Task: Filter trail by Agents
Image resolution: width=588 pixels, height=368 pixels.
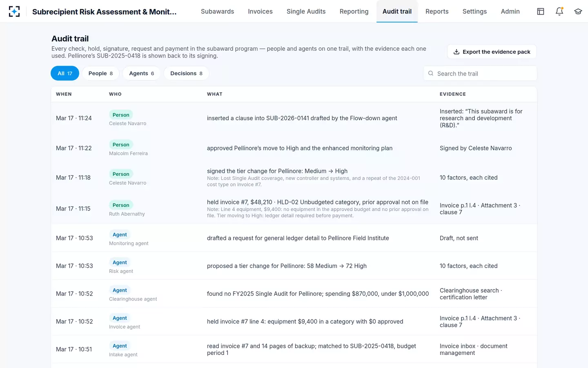Action: (141, 73)
